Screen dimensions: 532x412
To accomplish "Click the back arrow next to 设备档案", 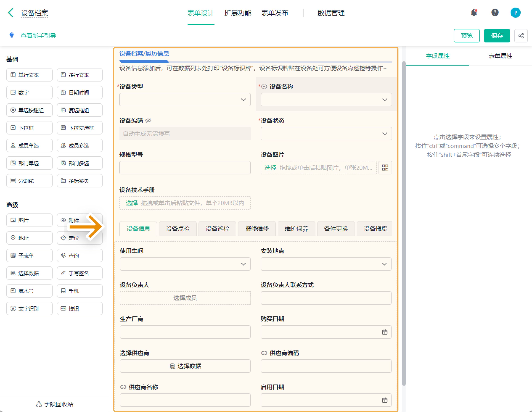I will [11, 13].
